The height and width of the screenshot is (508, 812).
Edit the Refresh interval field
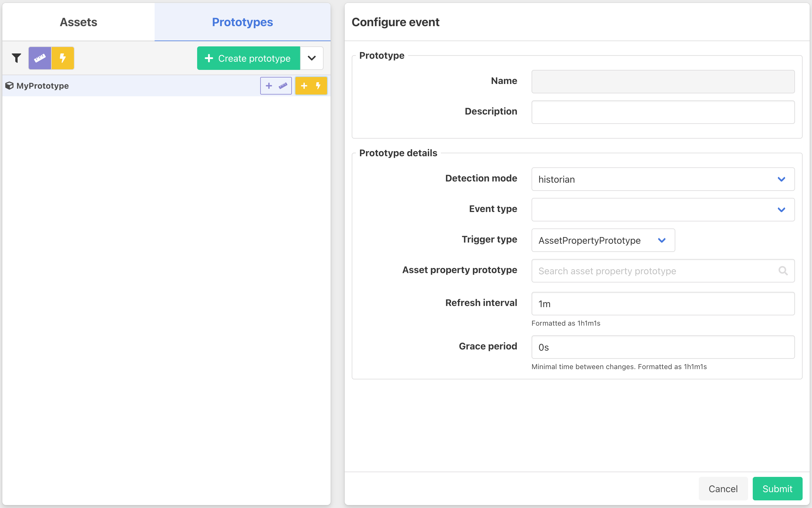point(663,304)
